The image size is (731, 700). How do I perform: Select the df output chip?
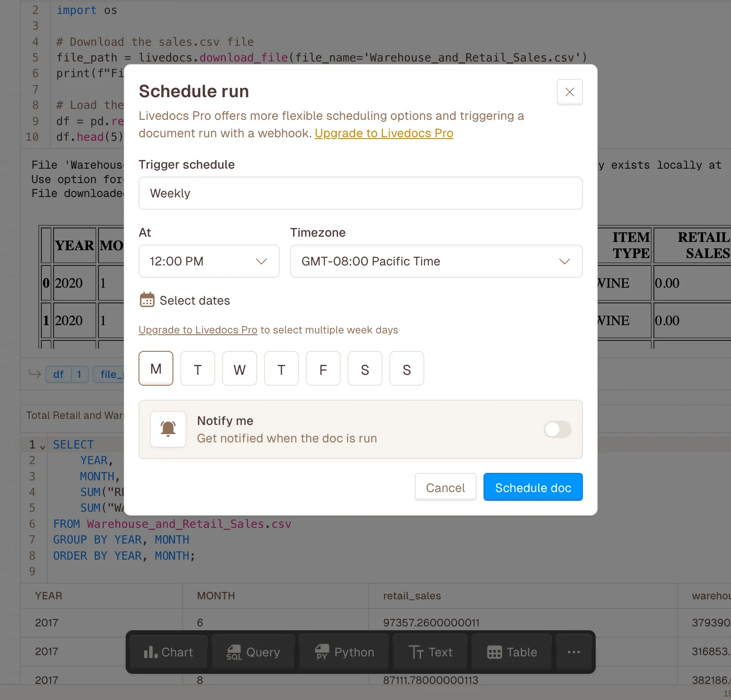(58, 374)
